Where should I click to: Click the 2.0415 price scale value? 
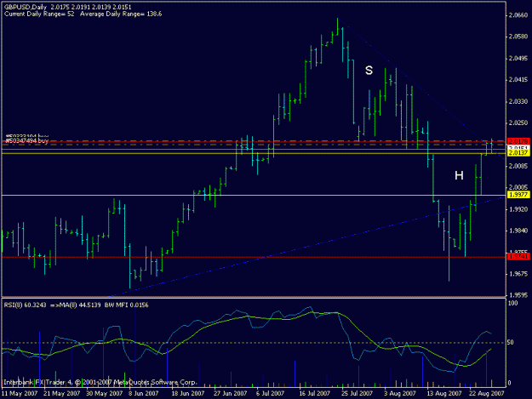point(518,80)
